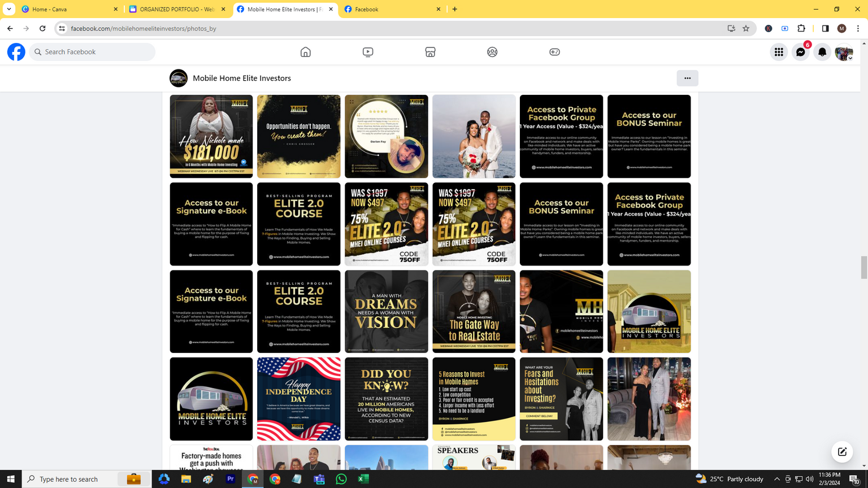Click in the Search Facebook field

click(93, 52)
